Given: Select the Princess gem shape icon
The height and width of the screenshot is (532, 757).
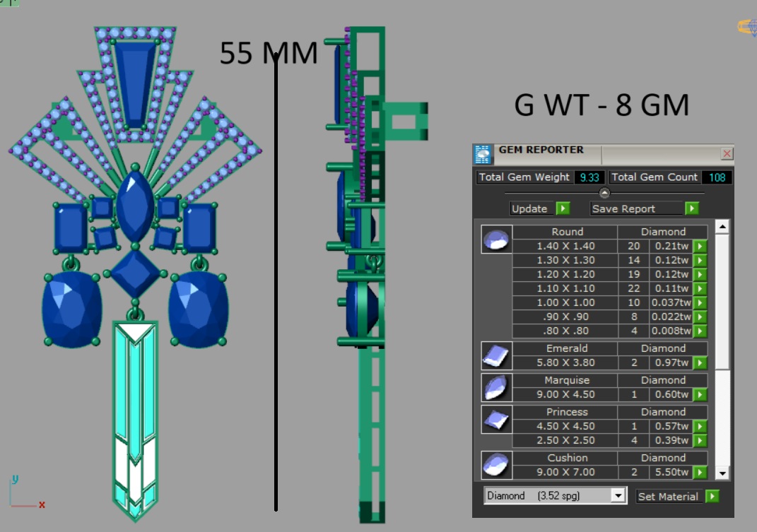Looking at the screenshot, I should [496, 420].
